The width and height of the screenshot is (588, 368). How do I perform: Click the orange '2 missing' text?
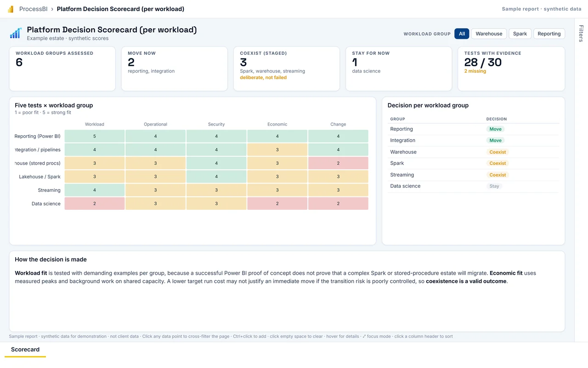click(x=475, y=71)
